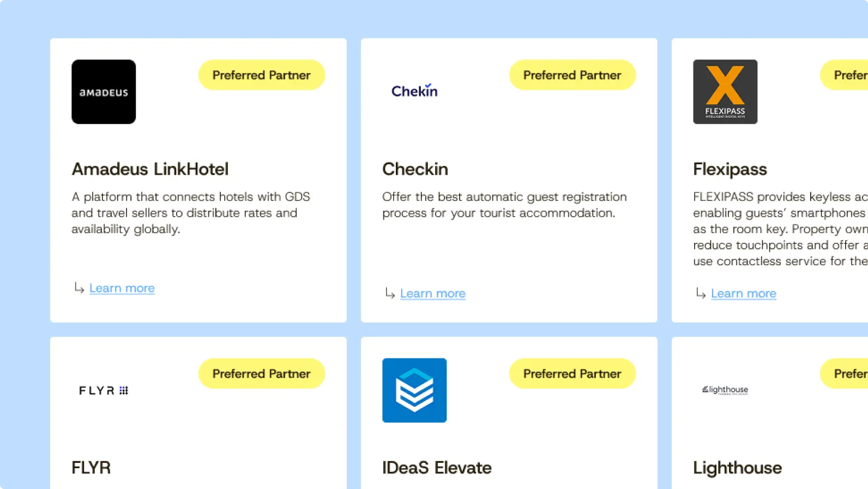Click Preferred Partner badge on IDeaS Elevate card
This screenshot has width=868, height=489.
(x=572, y=373)
